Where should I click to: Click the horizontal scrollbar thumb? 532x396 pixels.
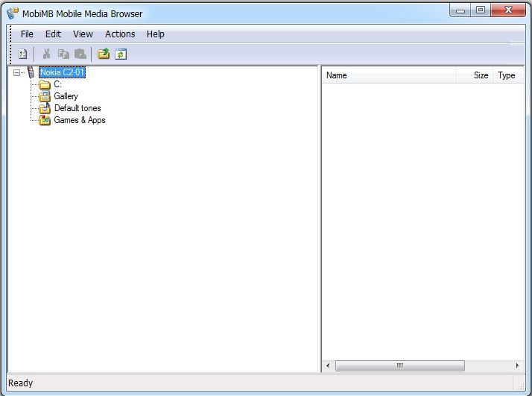click(x=400, y=365)
